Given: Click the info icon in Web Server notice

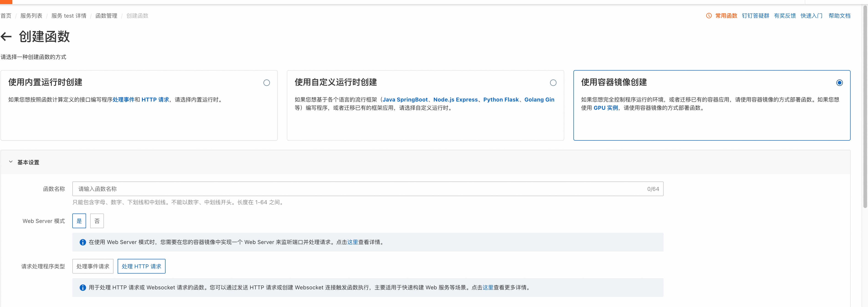Looking at the screenshot, I should click(x=83, y=242).
